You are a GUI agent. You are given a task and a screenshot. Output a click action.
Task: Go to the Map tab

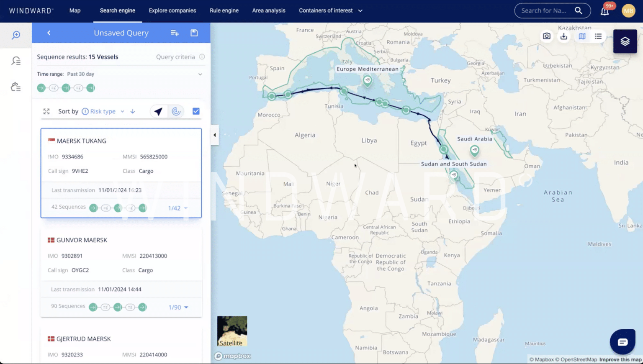coord(75,10)
